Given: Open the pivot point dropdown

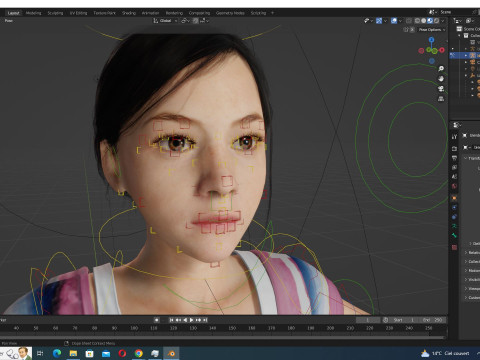Looking at the screenshot, I should pos(185,21).
